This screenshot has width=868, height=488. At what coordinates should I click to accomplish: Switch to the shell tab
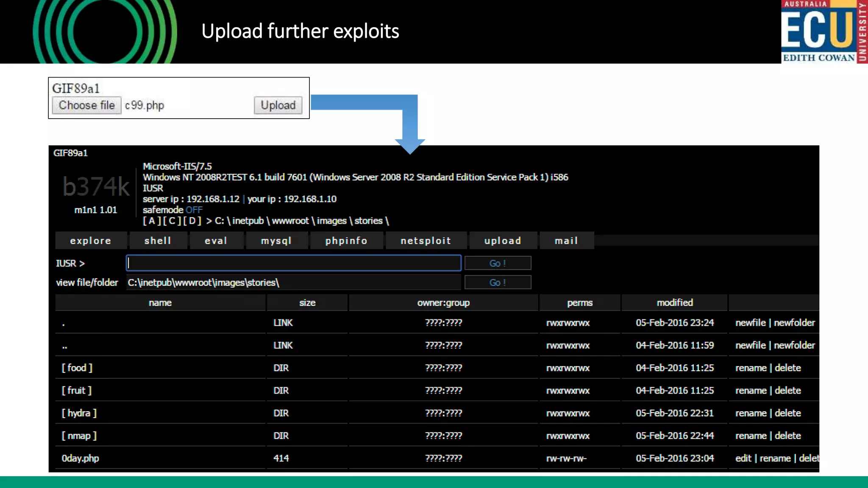158,241
